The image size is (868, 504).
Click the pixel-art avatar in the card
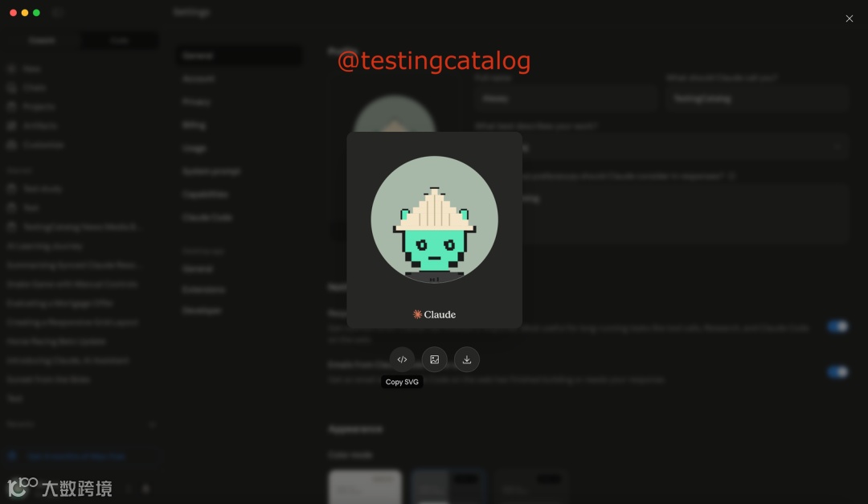click(x=435, y=220)
